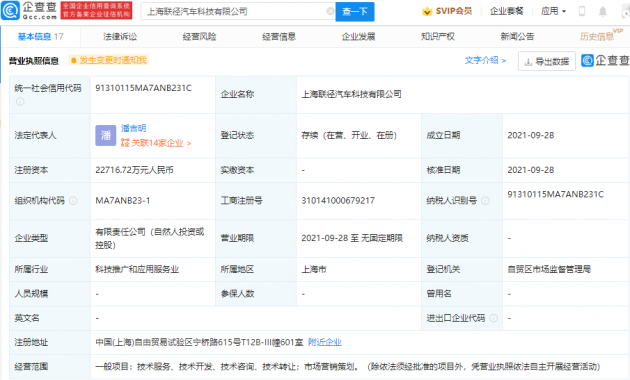Viewport: 630px width, 380px height.
Task: Clear the search box with the X icon
Action: pyautogui.click(x=330, y=11)
